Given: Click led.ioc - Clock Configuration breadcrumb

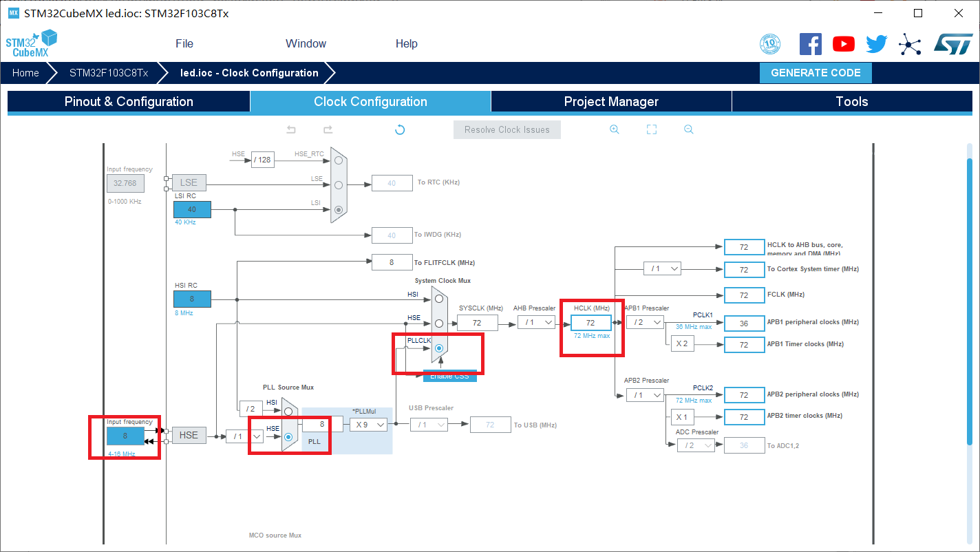Looking at the screenshot, I should (249, 73).
